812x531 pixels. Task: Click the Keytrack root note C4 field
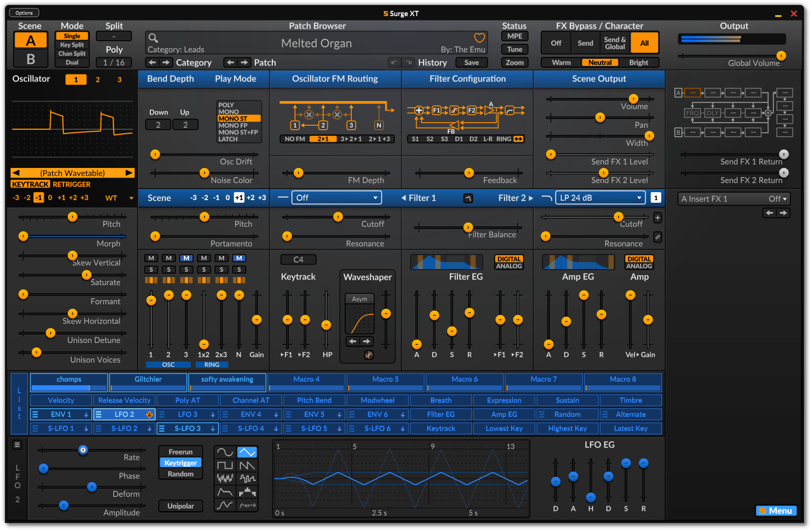(x=298, y=259)
